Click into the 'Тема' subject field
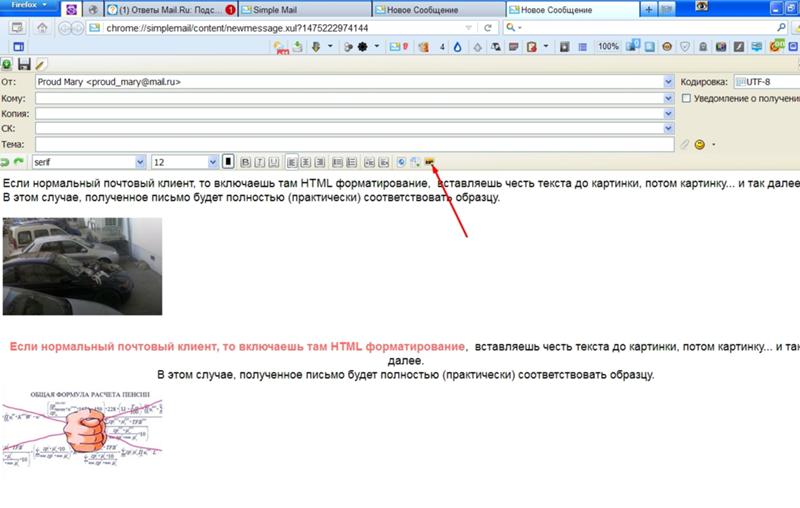The width and height of the screenshot is (800, 508). point(350,144)
